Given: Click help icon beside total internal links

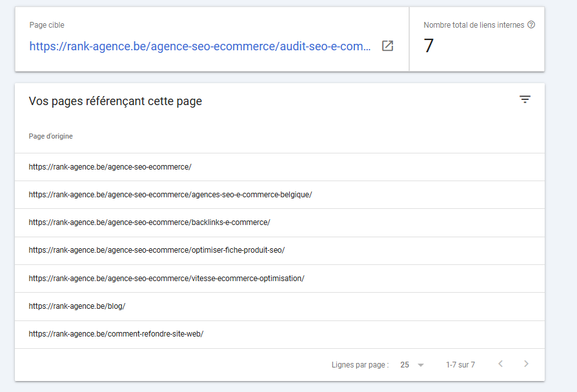Looking at the screenshot, I should coord(531,25).
